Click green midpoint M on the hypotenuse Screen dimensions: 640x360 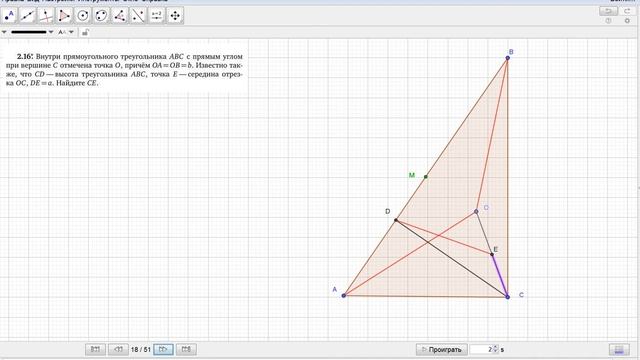pyautogui.click(x=426, y=177)
